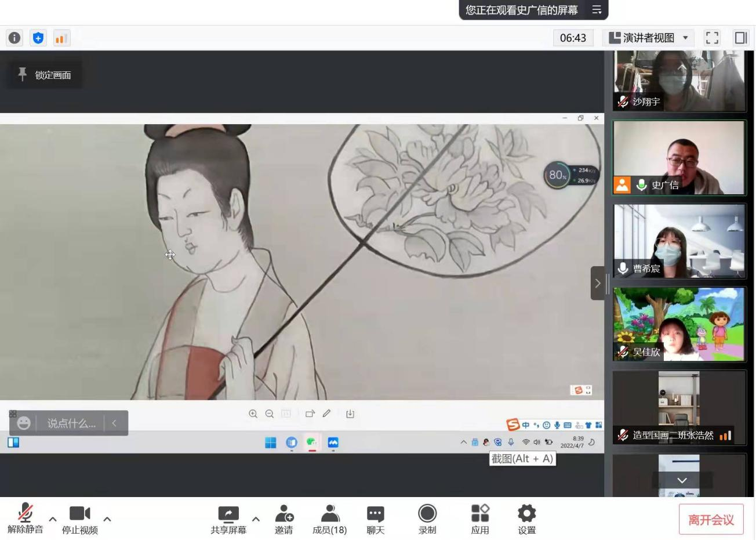The image size is (756, 540).
Task: Click the save image download icon
Action: tap(350, 414)
